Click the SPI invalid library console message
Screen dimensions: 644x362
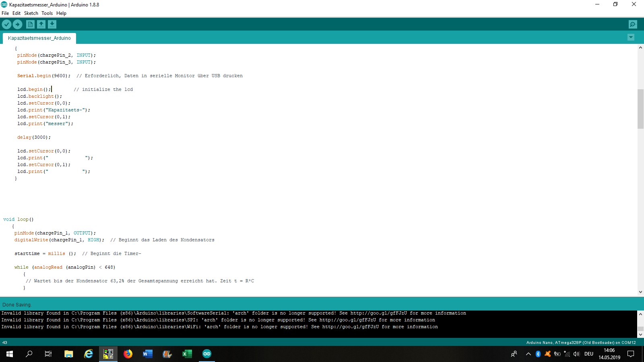click(218, 320)
